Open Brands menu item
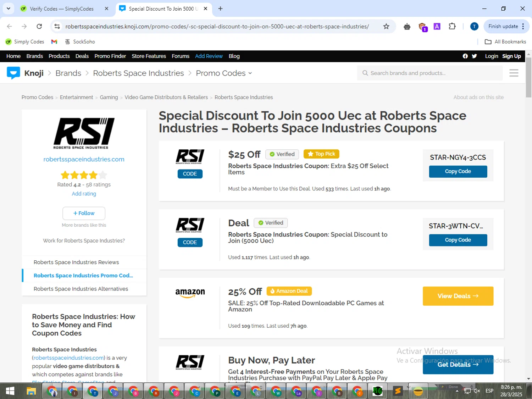532x399 pixels. (34, 56)
